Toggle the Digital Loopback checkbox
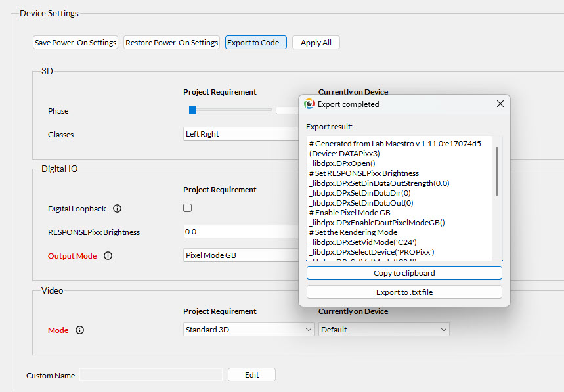This screenshot has width=564, height=392. click(187, 208)
